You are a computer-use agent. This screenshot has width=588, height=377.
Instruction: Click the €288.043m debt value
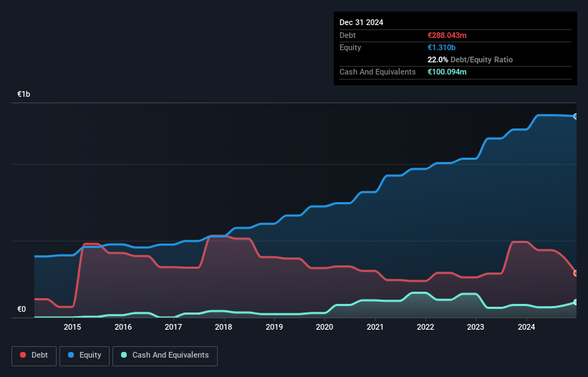[x=447, y=35]
